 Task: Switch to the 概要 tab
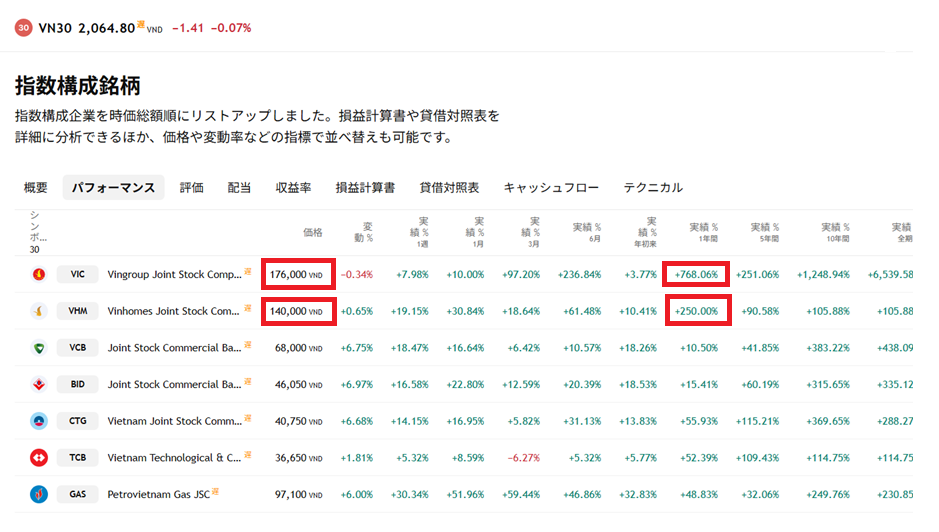(x=35, y=188)
